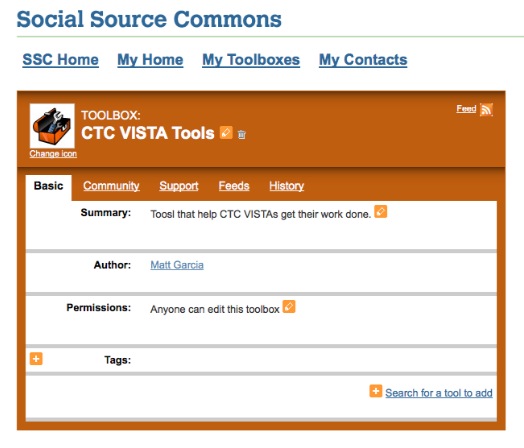Select the Basic tab
This screenshot has height=448, width=524.
tap(48, 186)
